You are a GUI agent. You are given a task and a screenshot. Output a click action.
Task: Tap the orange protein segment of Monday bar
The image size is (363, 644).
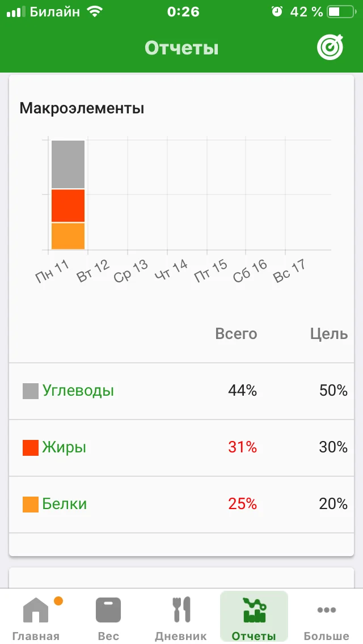[x=68, y=236]
